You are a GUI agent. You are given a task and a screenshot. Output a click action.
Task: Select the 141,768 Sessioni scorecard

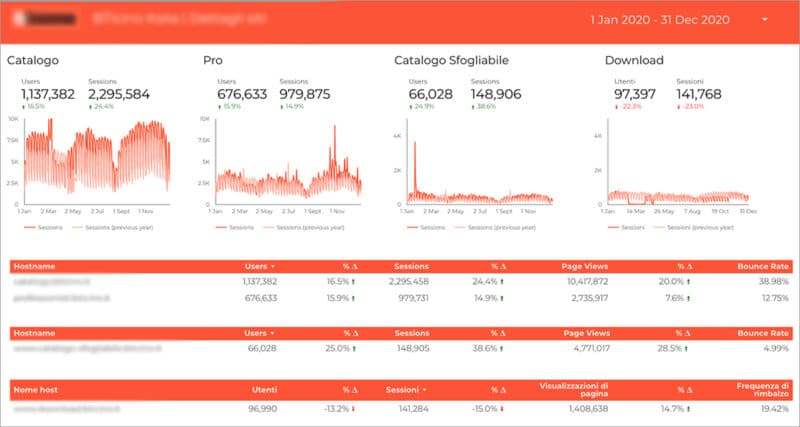(698, 94)
